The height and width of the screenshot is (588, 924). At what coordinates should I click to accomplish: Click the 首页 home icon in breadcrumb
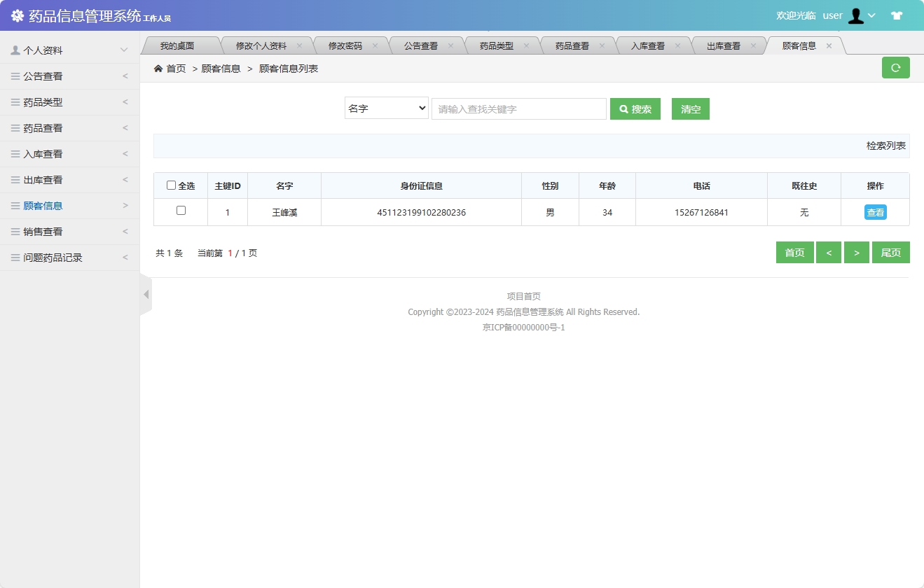[159, 68]
